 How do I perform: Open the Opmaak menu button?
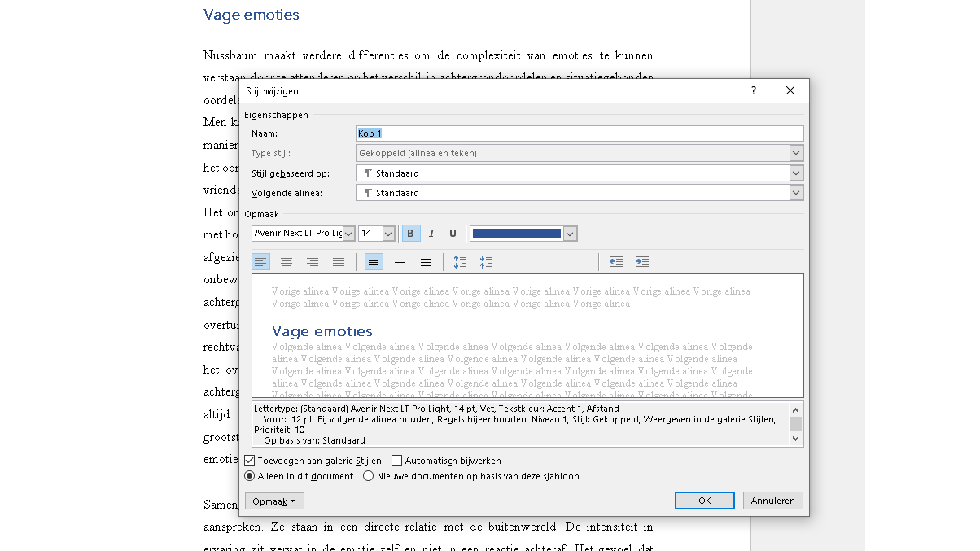tap(274, 501)
